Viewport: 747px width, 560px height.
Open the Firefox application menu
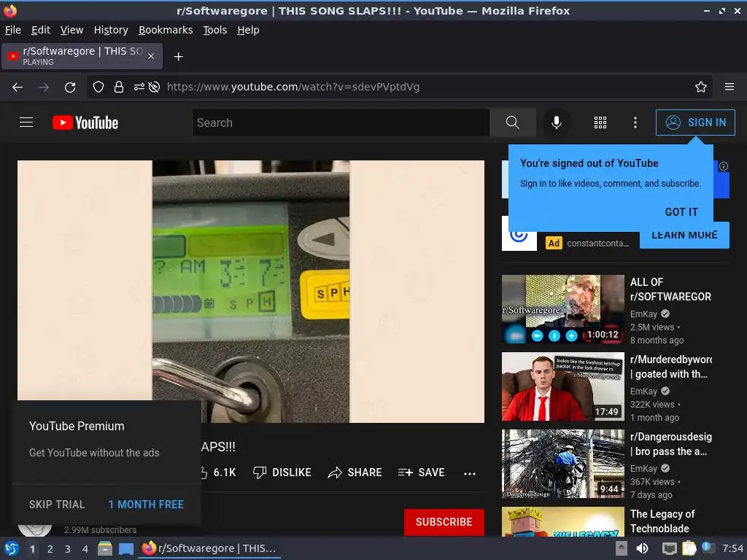tap(729, 87)
